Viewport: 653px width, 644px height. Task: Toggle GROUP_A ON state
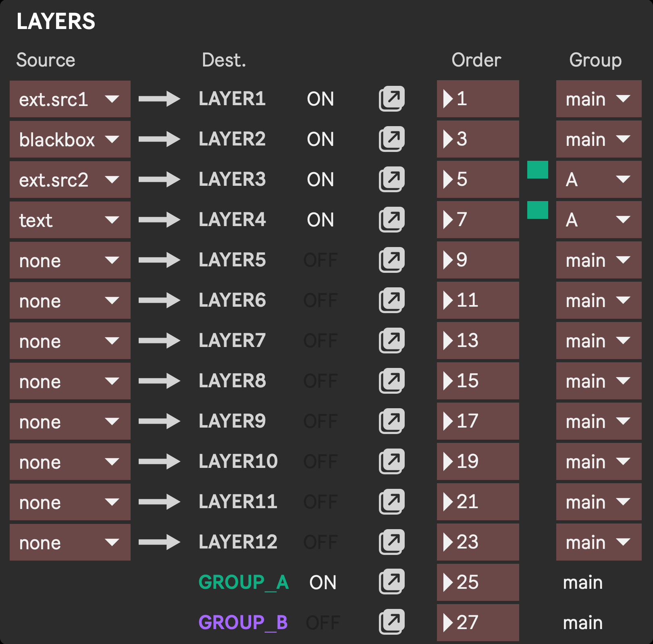pyautogui.click(x=323, y=583)
